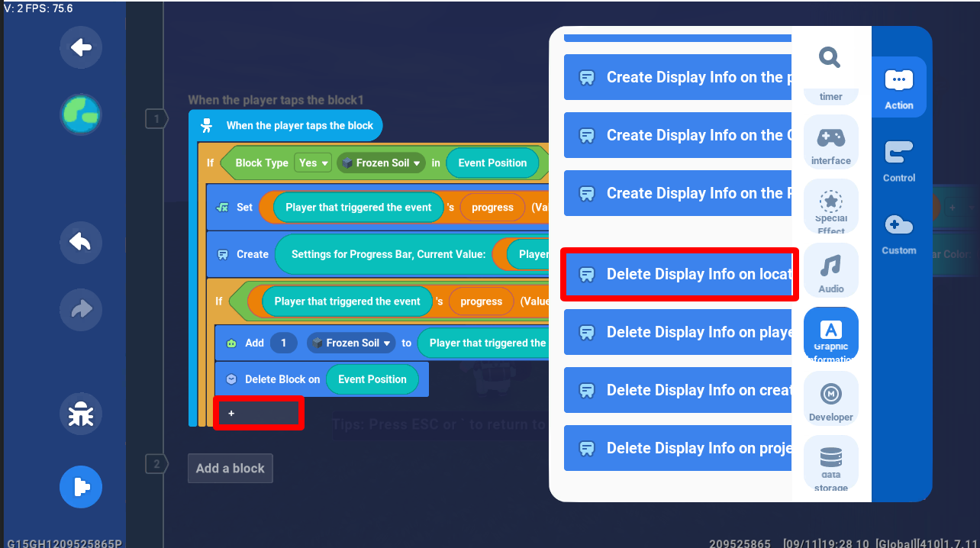Viewport: 980px width, 548px height.
Task: Edit the number 1 in the Add row
Action: pos(283,343)
